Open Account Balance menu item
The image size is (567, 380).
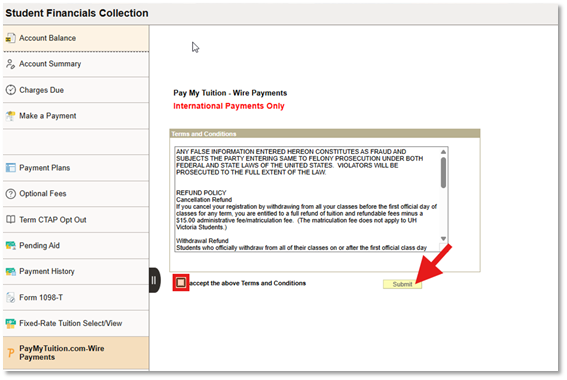point(76,38)
